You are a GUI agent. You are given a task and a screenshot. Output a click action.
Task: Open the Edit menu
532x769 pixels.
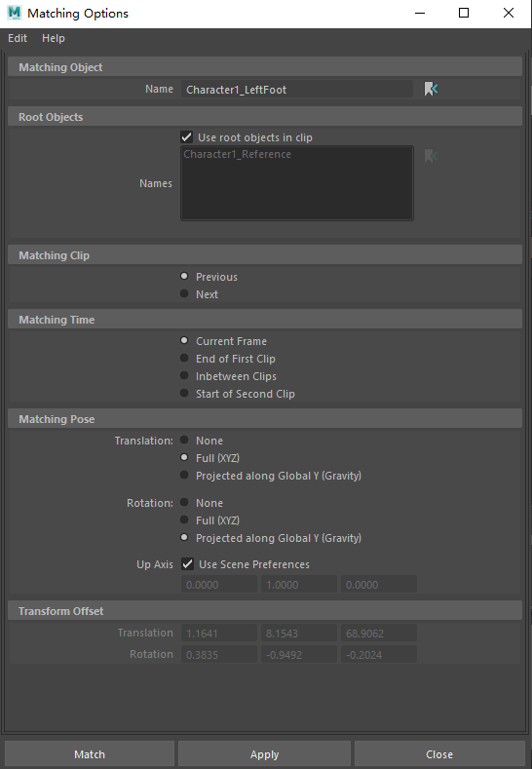coord(18,38)
